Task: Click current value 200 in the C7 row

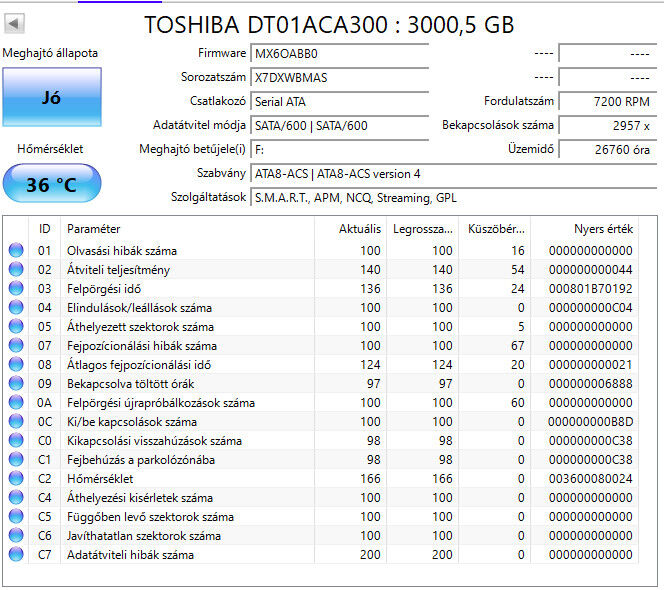Action: click(370, 555)
